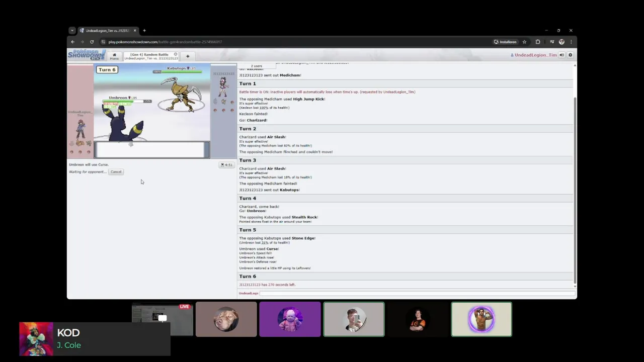Viewport: 644px width, 362px height.
Task: Click the first team icon under UndeadLegion_Tim
Action: click(x=71, y=144)
